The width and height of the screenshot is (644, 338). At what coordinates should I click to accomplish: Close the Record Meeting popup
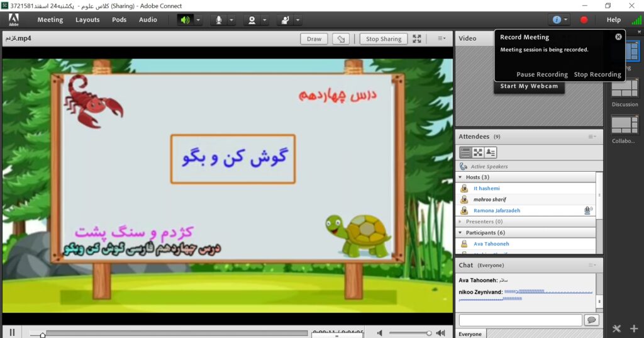coord(618,37)
